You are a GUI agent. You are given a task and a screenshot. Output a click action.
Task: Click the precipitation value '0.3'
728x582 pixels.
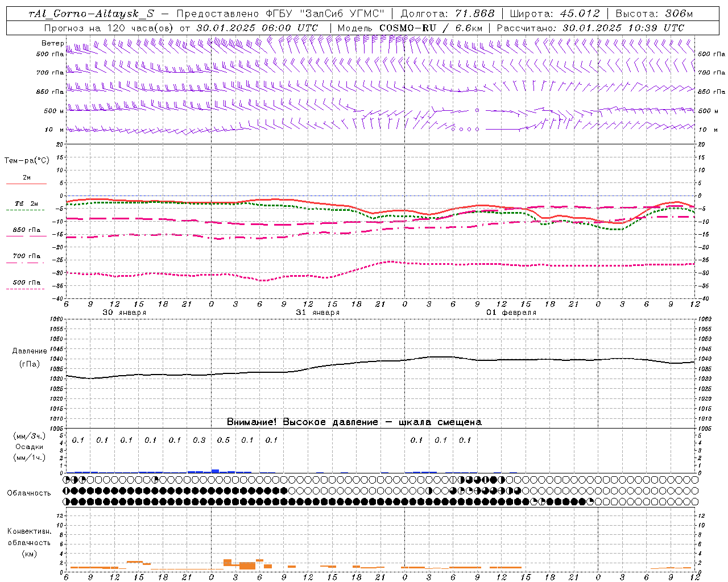click(x=199, y=440)
